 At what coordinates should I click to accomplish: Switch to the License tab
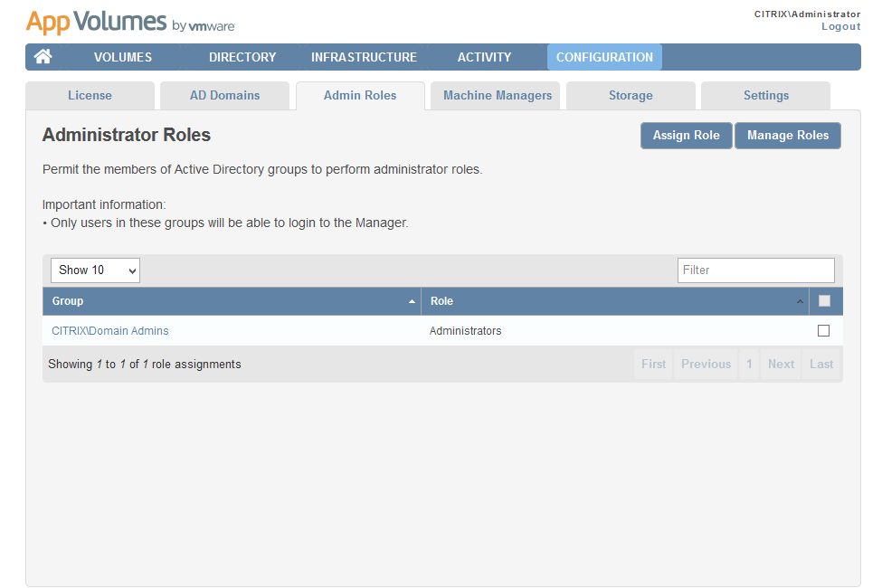[x=90, y=96]
